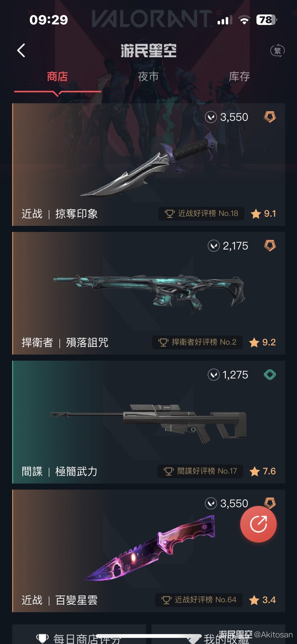Tap the back arrow icon
The height and width of the screenshot is (644, 297).
pos(21,51)
